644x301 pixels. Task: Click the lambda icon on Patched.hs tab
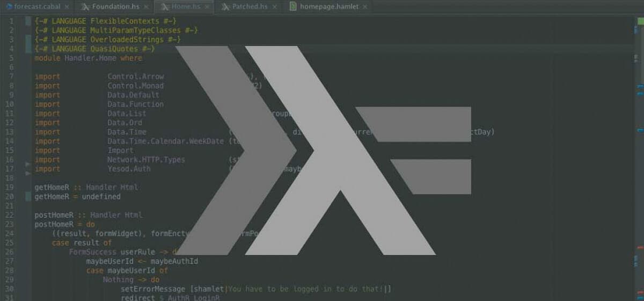click(x=226, y=7)
